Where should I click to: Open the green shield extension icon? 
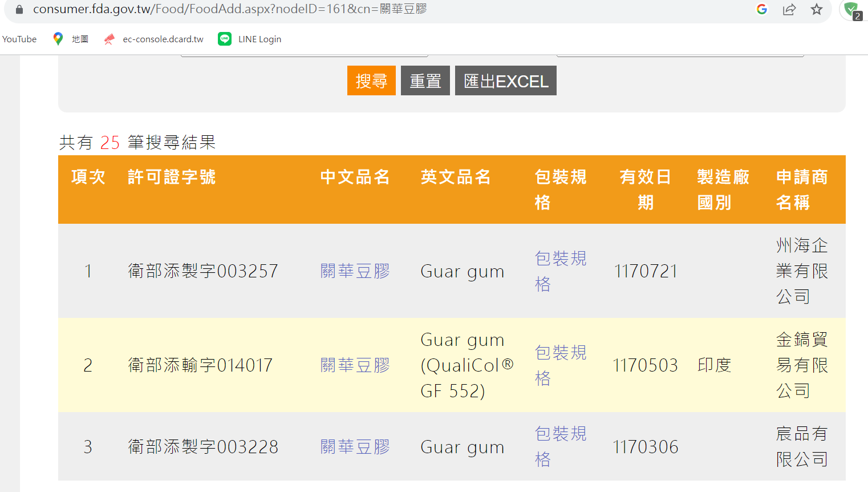click(853, 10)
